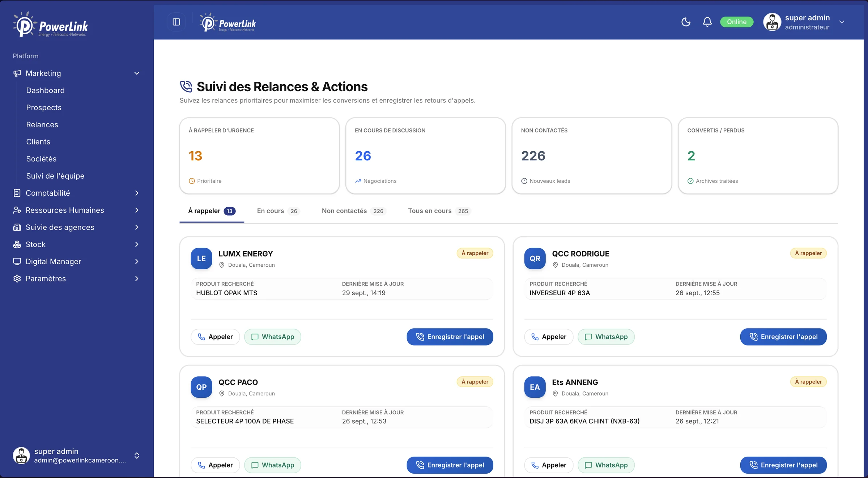Click Enregistrer l'appel for QCC RODRIGUE
868x478 pixels.
point(783,337)
